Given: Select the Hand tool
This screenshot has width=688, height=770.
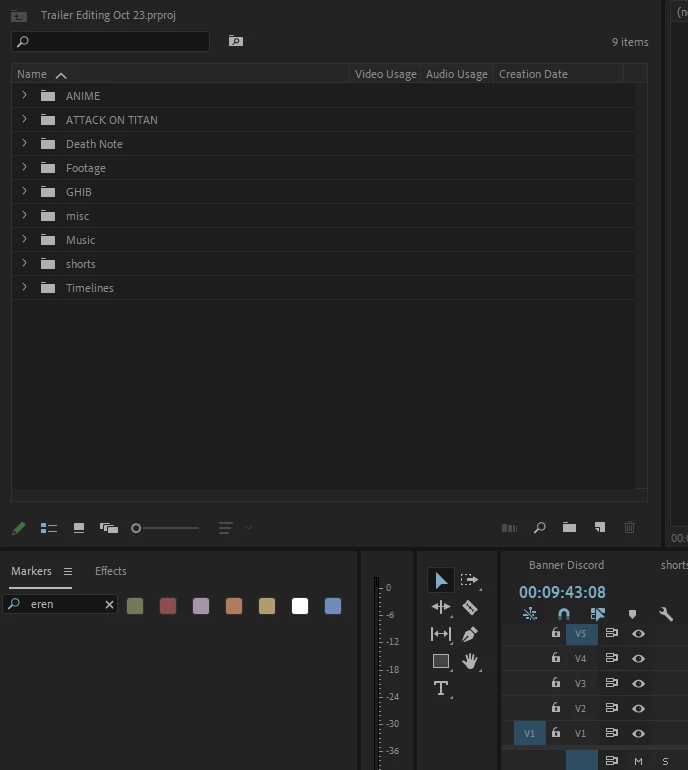Looking at the screenshot, I should (470, 661).
